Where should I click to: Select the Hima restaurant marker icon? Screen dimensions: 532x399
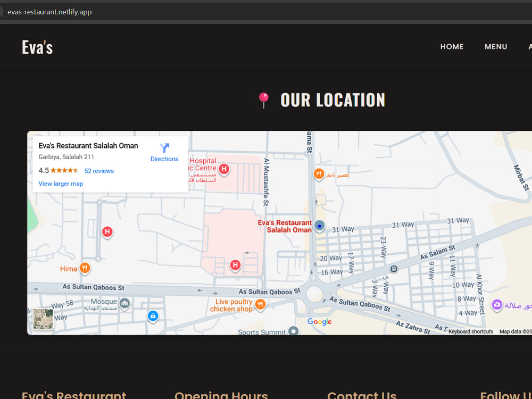(x=85, y=268)
